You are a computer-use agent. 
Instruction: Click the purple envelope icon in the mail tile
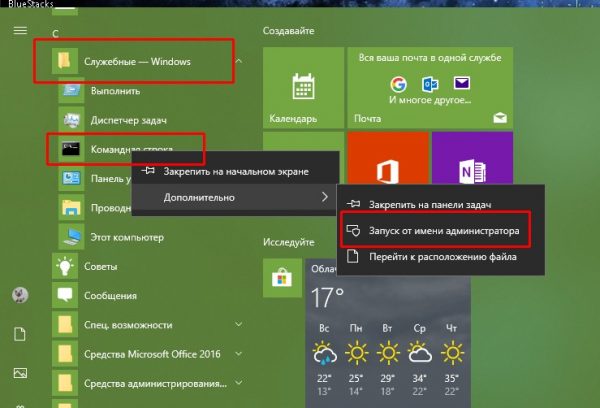point(461,83)
